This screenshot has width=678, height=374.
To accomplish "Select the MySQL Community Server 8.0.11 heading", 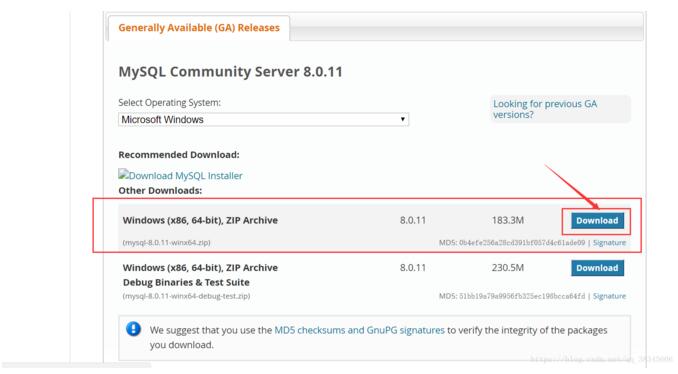I will (x=230, y=71).
